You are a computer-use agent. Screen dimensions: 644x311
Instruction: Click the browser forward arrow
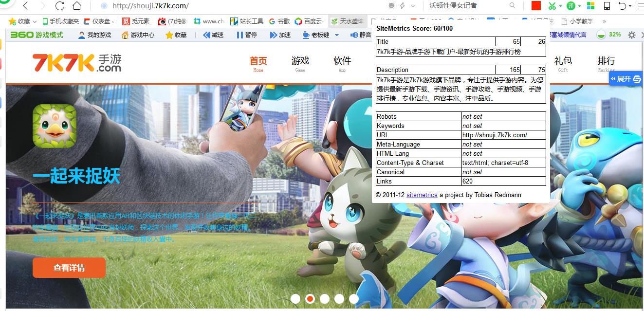click(43, 6)
